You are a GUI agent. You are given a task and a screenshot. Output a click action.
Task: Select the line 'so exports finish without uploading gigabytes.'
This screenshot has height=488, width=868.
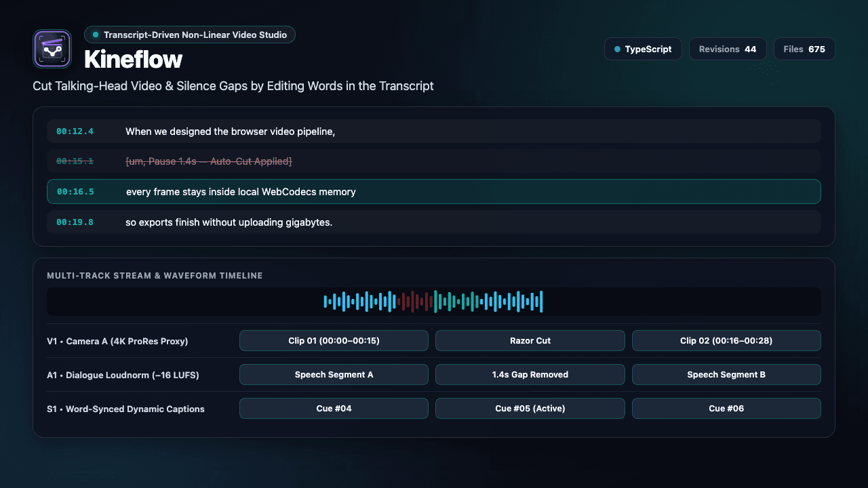(434, 222)
